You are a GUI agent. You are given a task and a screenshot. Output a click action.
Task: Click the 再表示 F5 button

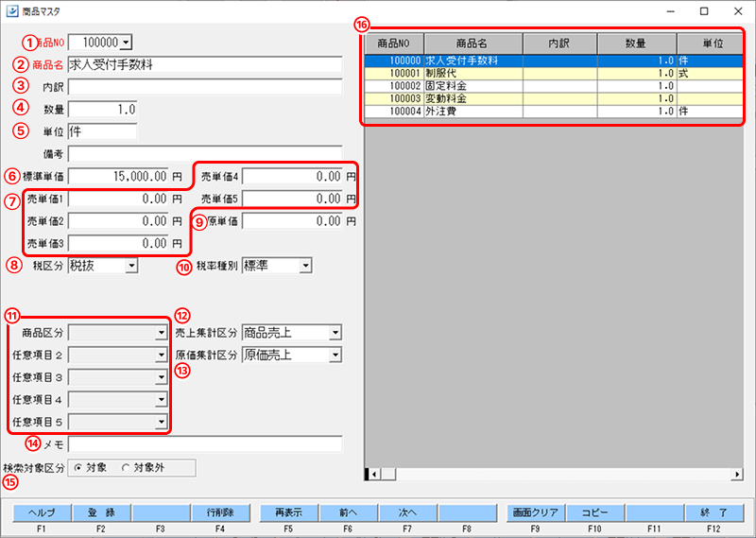(x=289, y=512)
